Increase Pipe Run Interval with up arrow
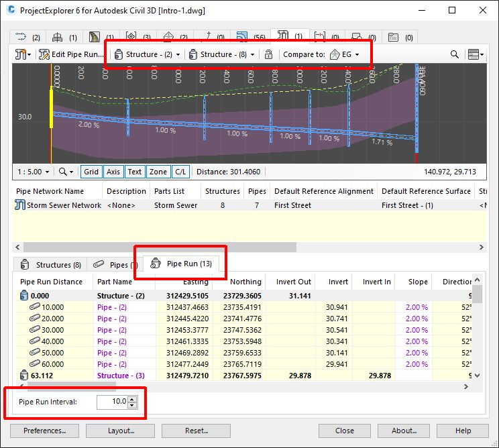Screen dimensions: 499x448 coord(132,398)
